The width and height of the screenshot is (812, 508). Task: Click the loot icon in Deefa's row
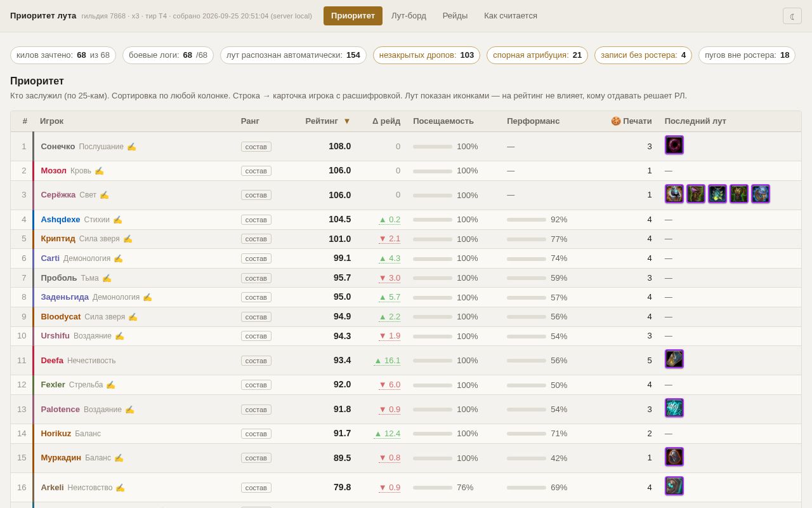coord(674,359)
